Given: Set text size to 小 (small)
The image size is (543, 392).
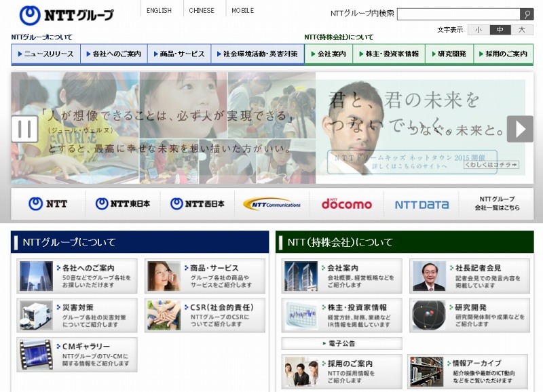Looking at the screenshot, I should [479, 30].
